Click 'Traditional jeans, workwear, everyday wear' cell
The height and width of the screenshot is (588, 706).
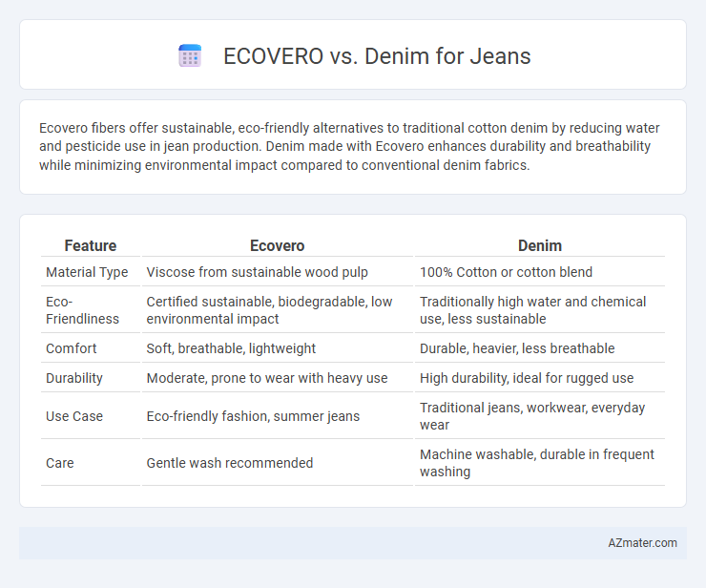click(532, 416)
